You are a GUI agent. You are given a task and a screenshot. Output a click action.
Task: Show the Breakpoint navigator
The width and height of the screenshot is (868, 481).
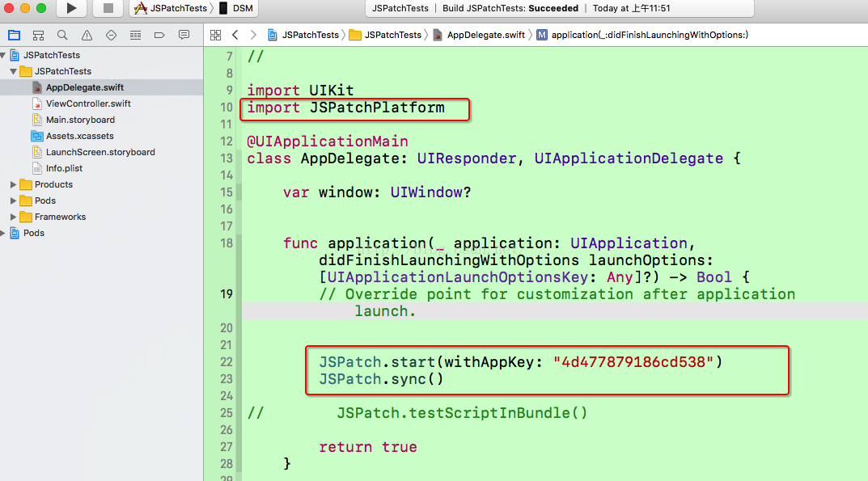159,36
